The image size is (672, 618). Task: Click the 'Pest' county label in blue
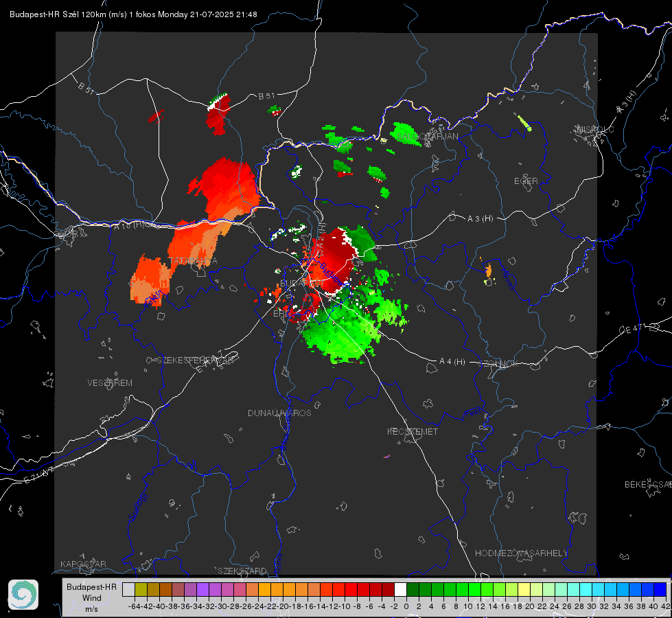coord(472,413)
